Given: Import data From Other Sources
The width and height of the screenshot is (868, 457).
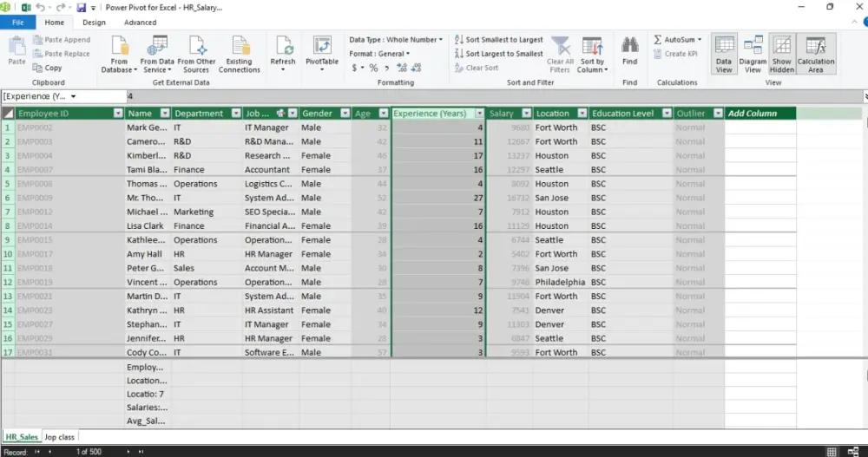Looking at the screenshot, I should (196, 55).
